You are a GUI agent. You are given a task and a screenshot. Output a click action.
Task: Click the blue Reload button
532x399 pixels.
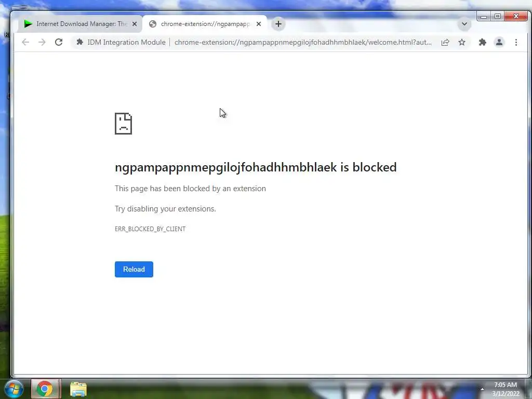(x=134, y=270)
